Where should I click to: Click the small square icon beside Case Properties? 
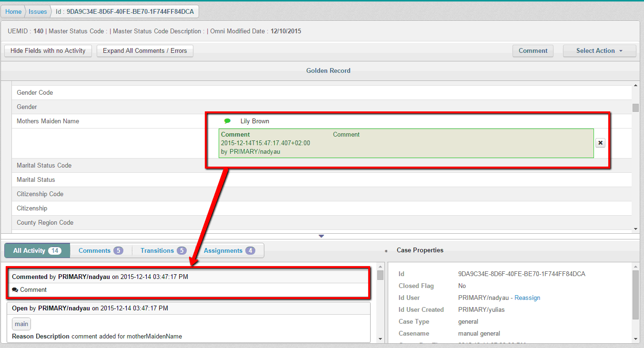pyautogui.click(x=386, y=251)
